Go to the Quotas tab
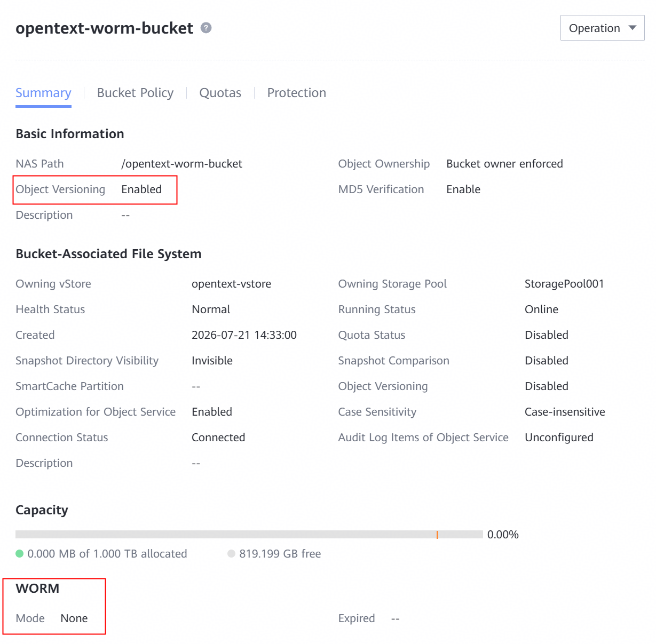The image size is (656, 644). point(220,93)
